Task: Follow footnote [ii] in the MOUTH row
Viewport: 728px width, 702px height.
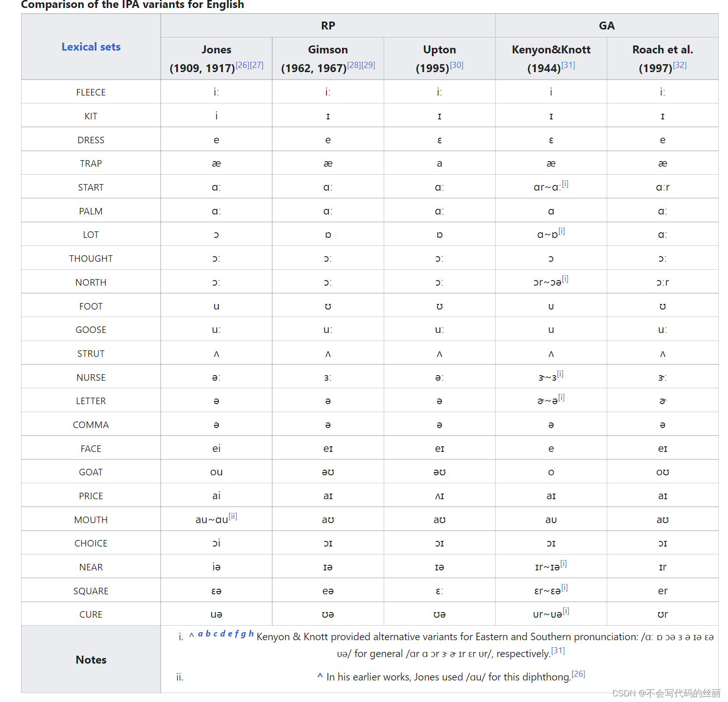Action: [x=233, y=516]
